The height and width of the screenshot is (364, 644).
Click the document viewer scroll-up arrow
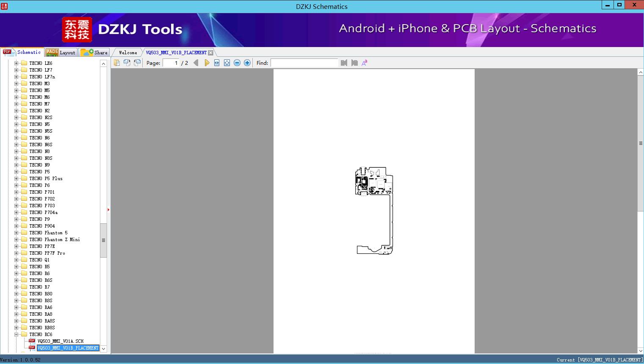click(641, 72)
